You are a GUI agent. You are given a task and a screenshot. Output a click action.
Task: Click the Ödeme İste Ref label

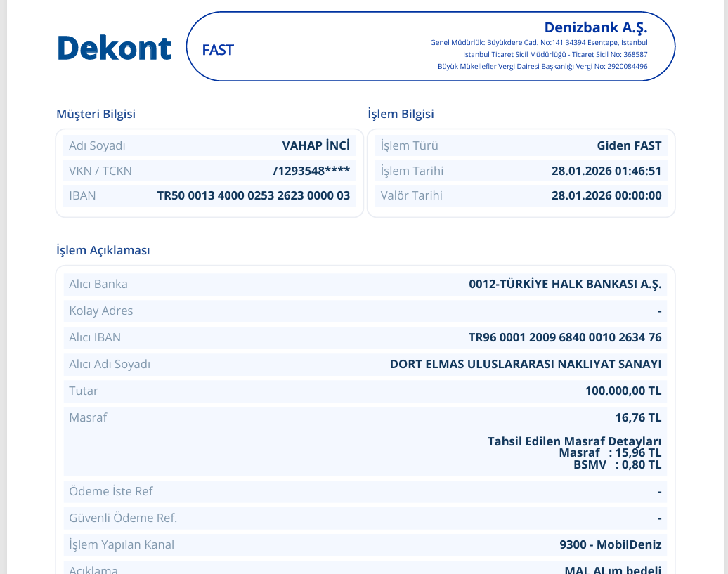point(111,491)
